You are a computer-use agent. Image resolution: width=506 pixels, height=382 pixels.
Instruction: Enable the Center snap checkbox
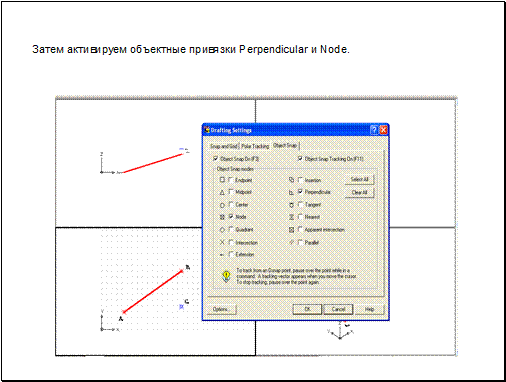(x=231, y=205)
